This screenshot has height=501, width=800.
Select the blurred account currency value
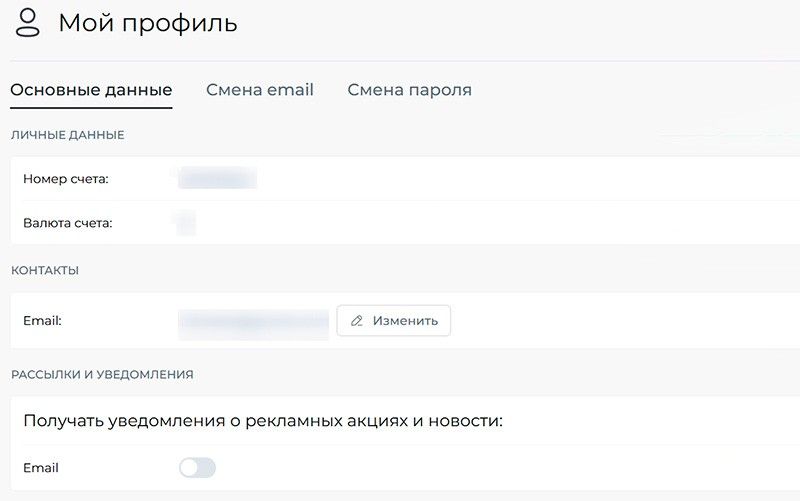(x=184, y=223)
